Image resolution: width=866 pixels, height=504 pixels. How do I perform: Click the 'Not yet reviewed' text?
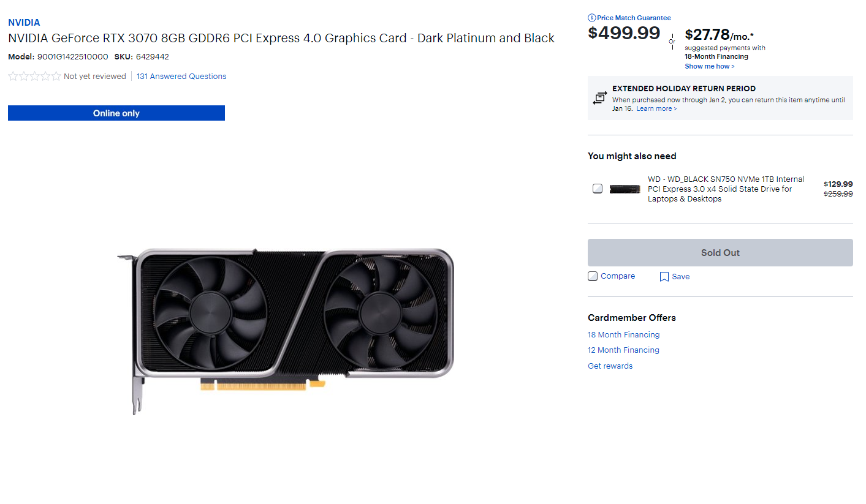[x=94, y=77]
